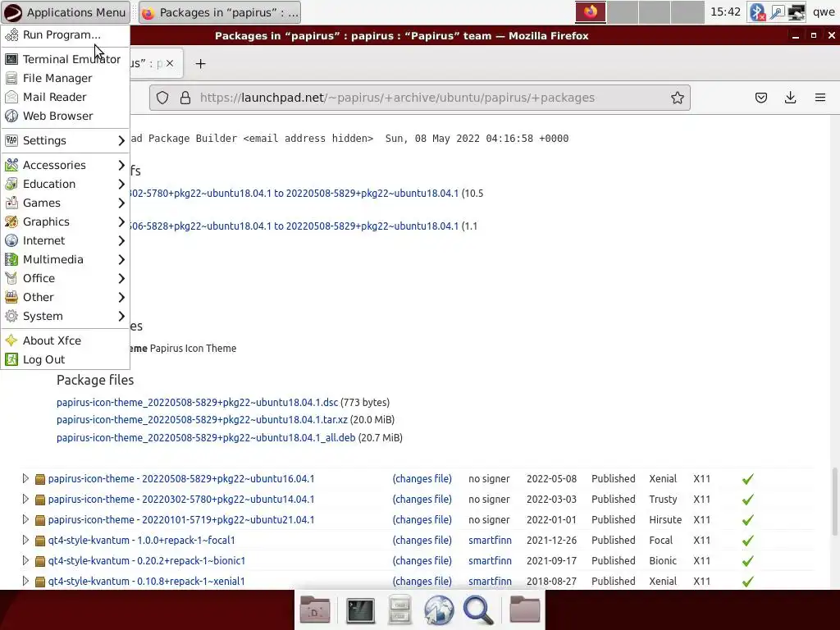Launch web browser globe dock icon
This screenshot has width=840, height=630.
(x=439, y=610)
